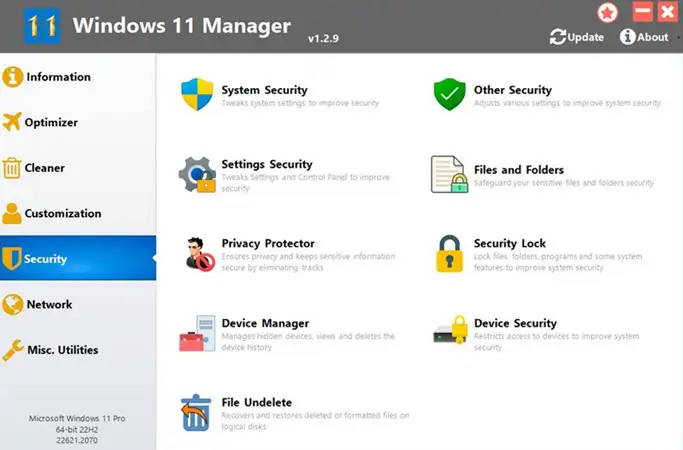Open Device Manager title link

coord(265,323)
